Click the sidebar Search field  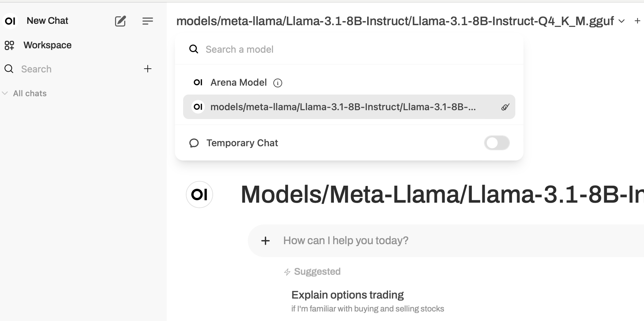[68, 69]
